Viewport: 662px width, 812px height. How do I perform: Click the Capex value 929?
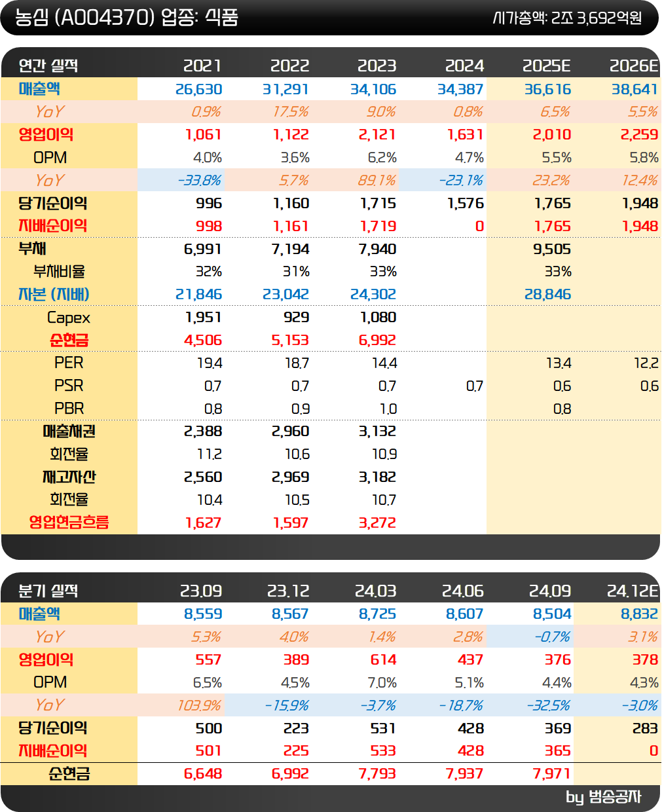297,317
